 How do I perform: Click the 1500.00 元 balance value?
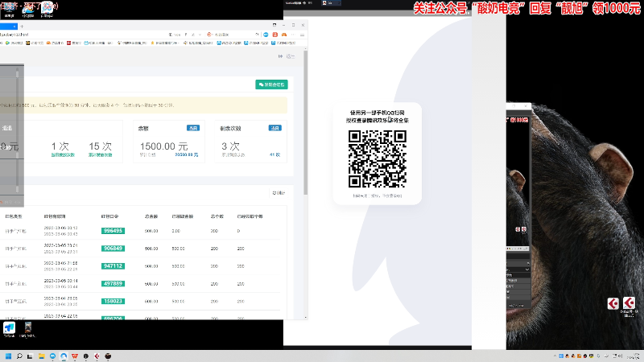164,146
